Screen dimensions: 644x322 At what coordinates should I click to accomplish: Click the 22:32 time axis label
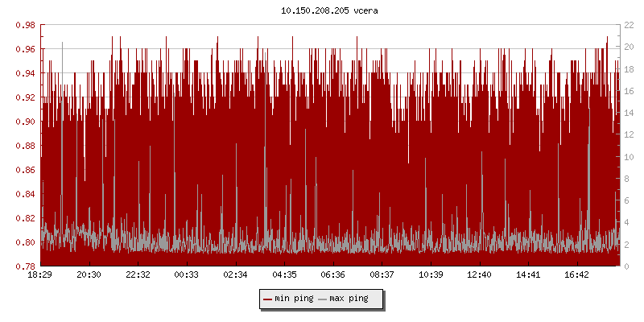pos(138,275)
